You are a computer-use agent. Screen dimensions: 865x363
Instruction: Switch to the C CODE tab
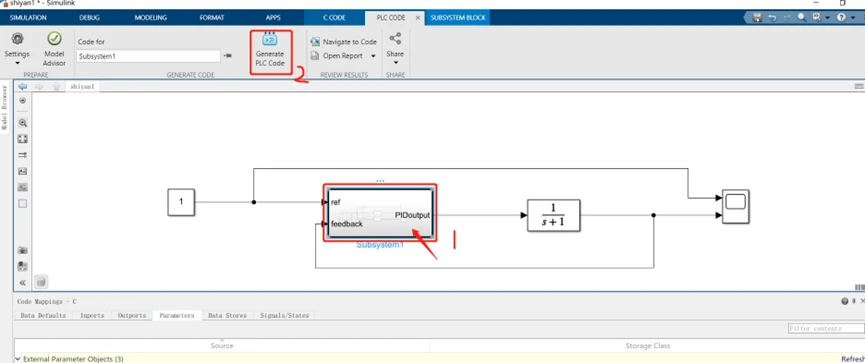[334, 18]
